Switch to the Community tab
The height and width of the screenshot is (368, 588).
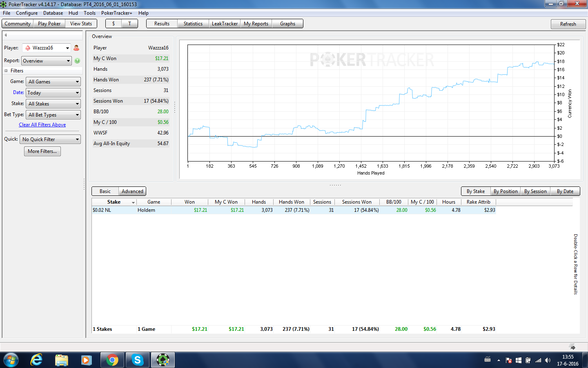pos(18,24)
